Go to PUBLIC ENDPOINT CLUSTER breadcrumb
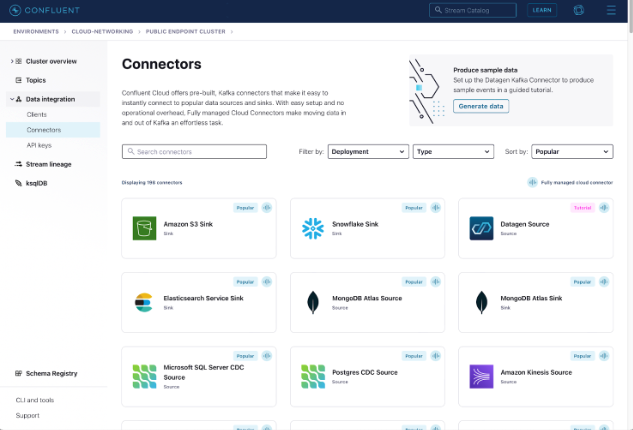 pos(186,31)
